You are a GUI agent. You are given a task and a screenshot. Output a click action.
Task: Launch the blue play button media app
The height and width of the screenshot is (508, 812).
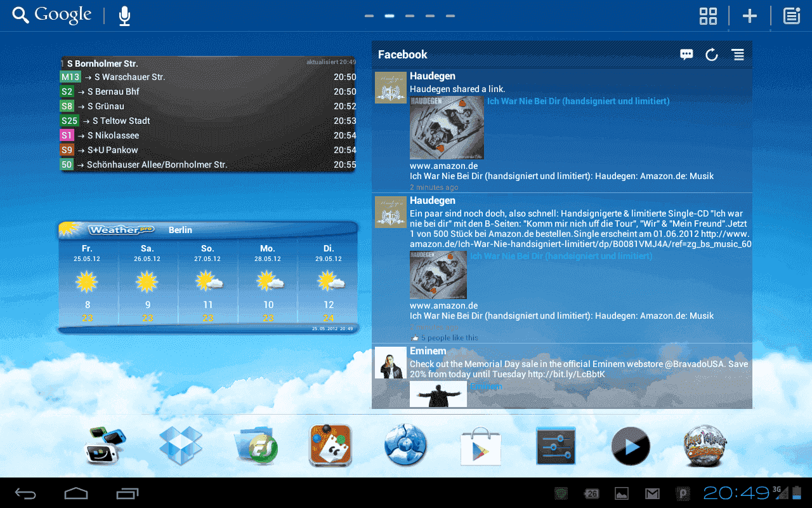[x=631, y=446]
